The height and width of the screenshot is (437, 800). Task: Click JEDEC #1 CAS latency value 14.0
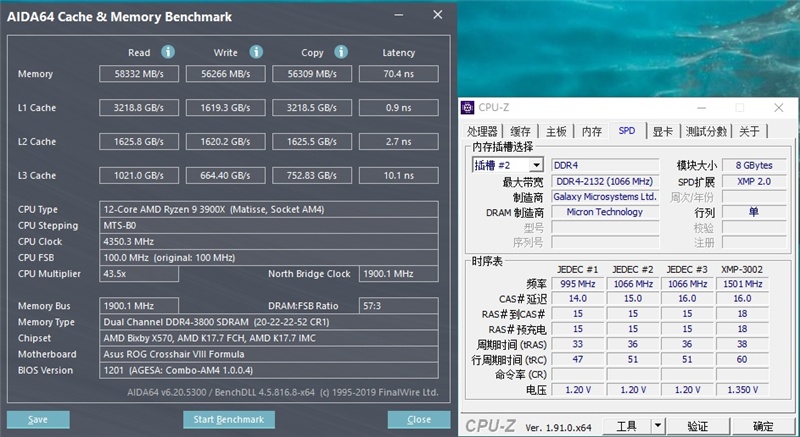tap(578, 298)
